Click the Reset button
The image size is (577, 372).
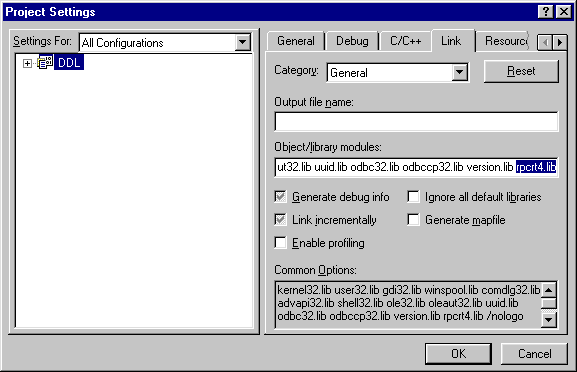521,71
